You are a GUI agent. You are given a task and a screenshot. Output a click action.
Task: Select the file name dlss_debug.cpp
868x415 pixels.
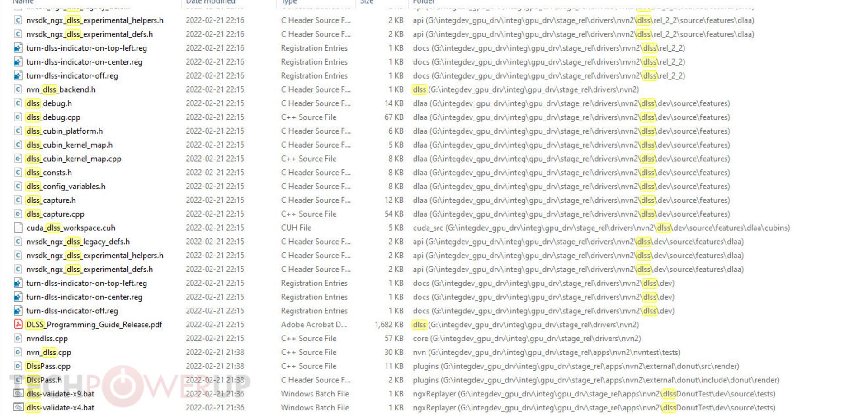[x=53, y=117]
